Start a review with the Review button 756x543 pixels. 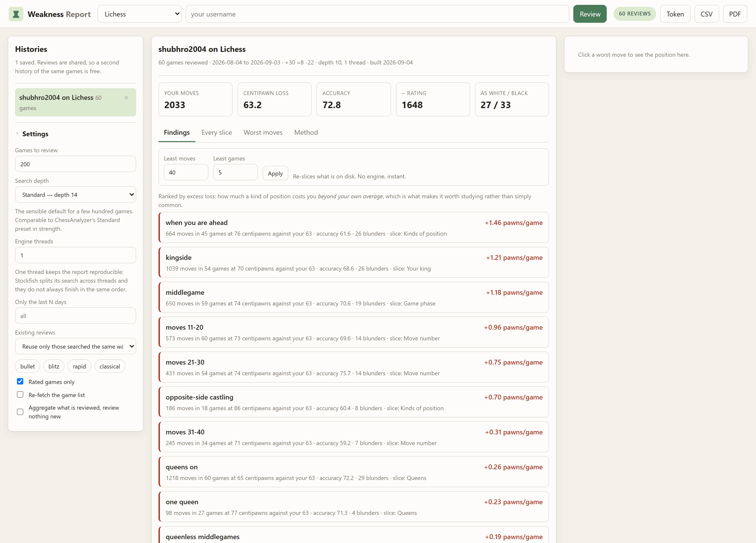pos(590,14)
